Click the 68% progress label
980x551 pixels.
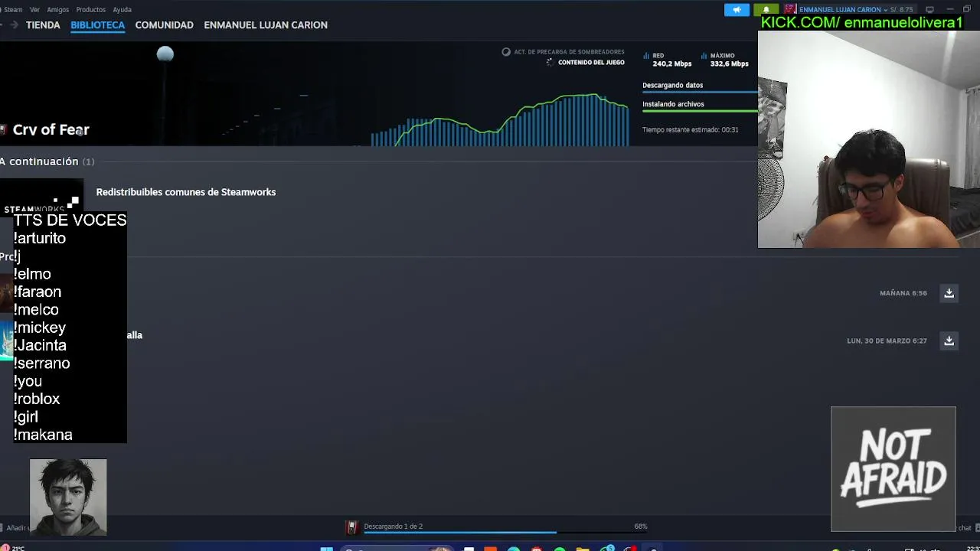641,527
